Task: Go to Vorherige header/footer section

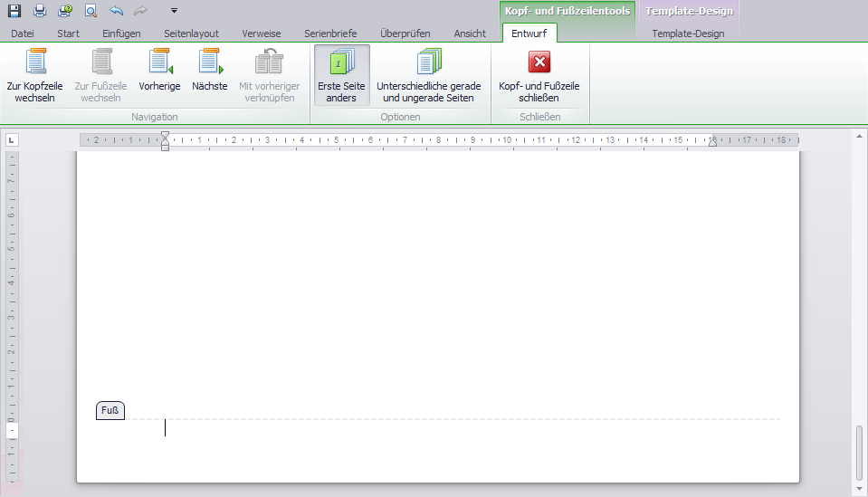Action: (159, 70)
